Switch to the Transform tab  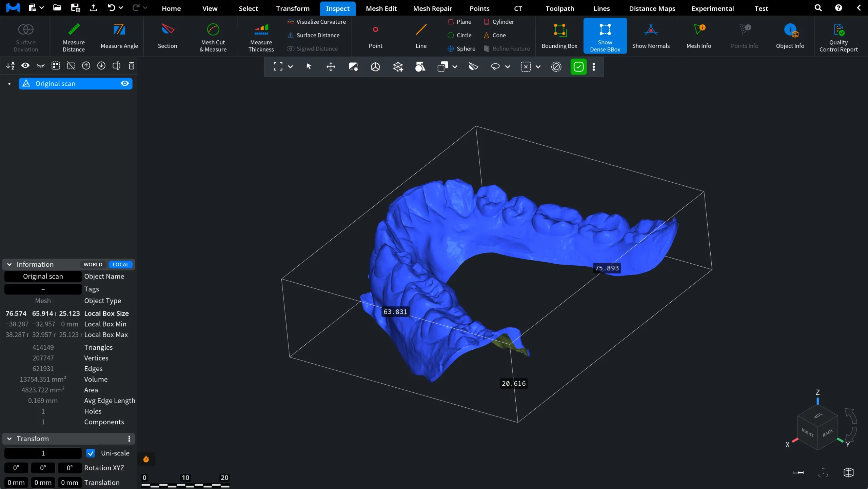point(293,8)
